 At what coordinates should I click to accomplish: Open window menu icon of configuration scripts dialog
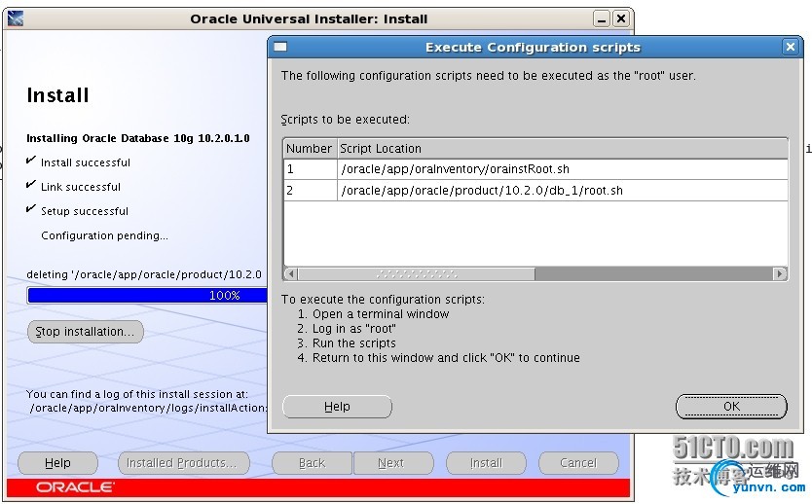click(x=280, y=47)
